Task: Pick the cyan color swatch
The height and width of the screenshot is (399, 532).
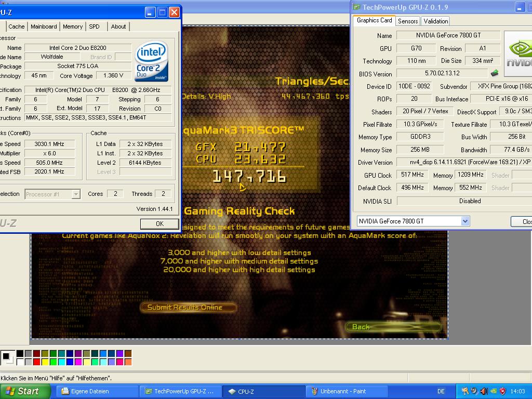Action: 61,362
